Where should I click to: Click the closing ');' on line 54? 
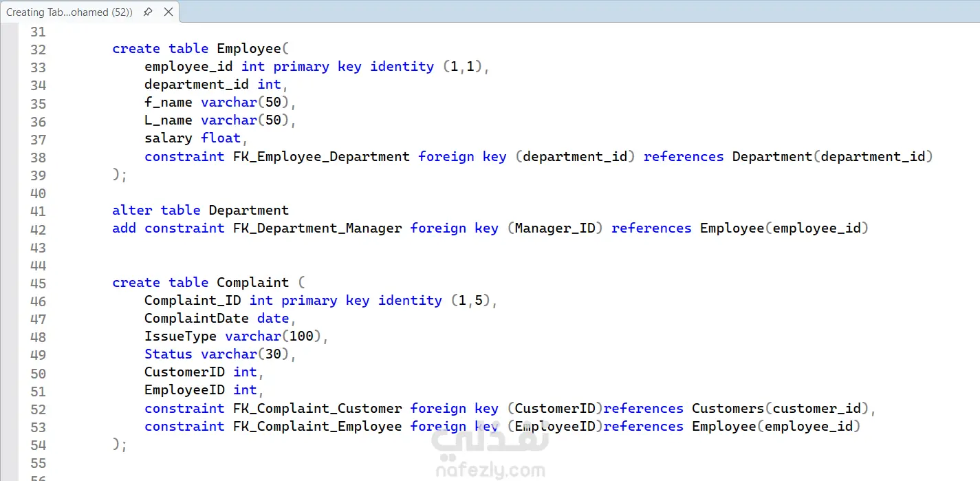click(x=120, y=445)
